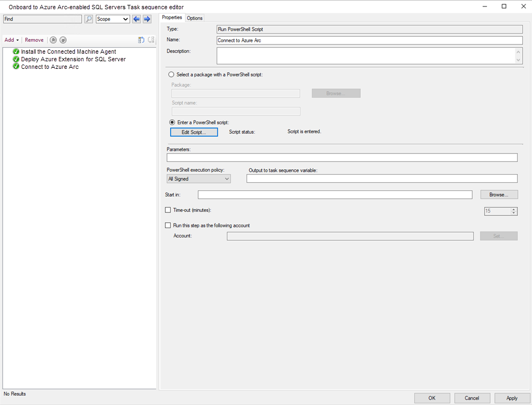Go to previous search result arrow
Viewport: 532px width, 405px height.
[x=137, y=19]
